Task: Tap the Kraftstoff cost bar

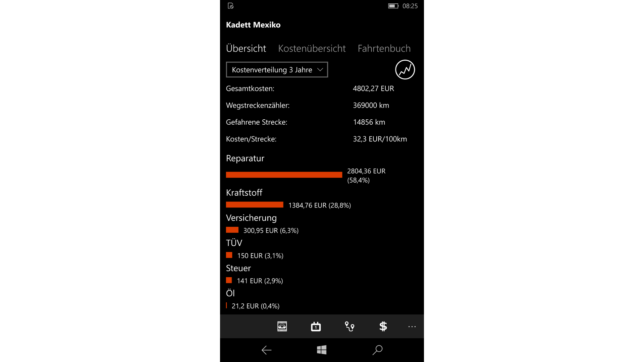Action: [255, 205]
